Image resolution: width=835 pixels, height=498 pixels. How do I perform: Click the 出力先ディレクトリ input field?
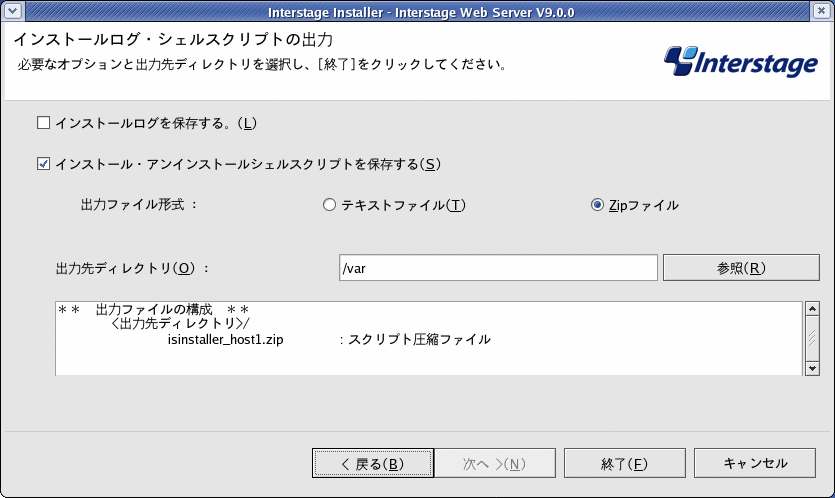click(x=498, y=268)
